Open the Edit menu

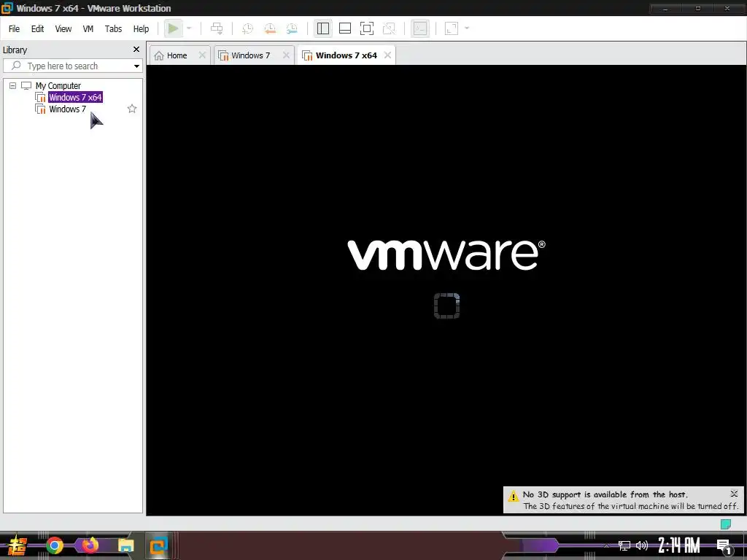pyautogui.click(x=37, y=29)
